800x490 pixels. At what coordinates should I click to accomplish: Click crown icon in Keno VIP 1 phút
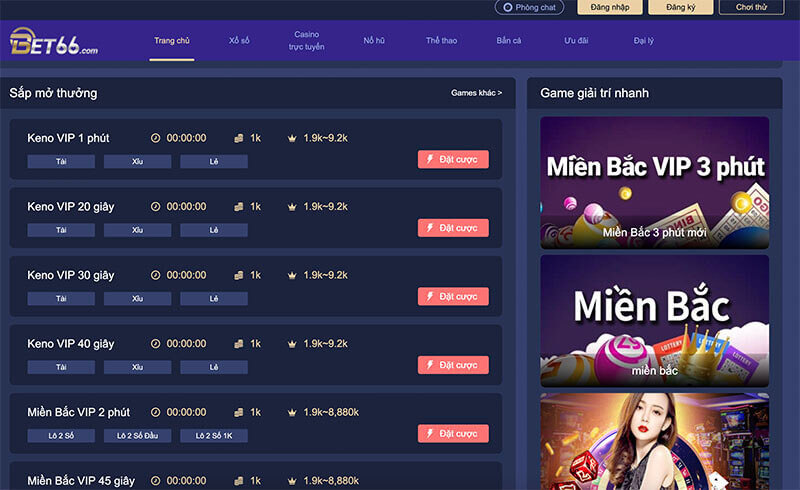292,138
